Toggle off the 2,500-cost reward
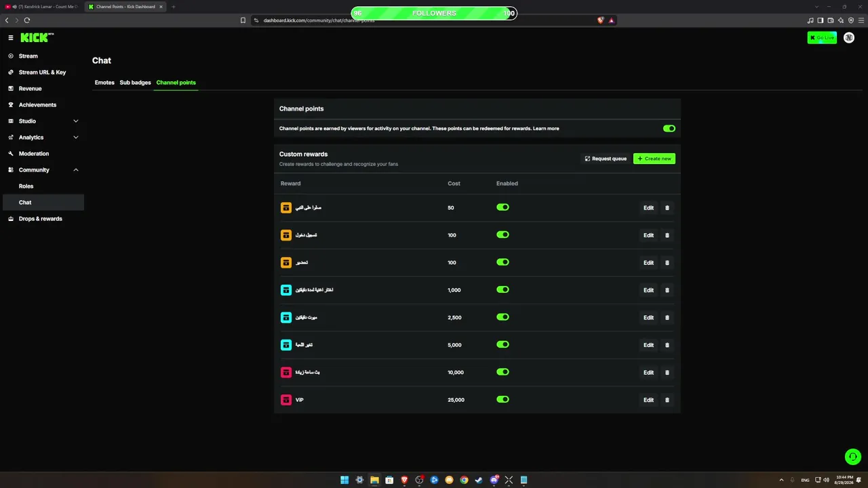 point(502,317)
